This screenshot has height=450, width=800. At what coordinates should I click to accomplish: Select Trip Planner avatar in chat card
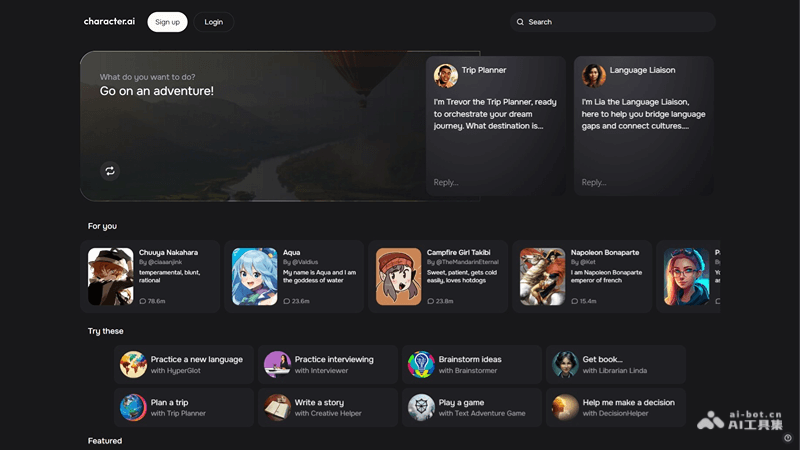(x=446, y=76)
